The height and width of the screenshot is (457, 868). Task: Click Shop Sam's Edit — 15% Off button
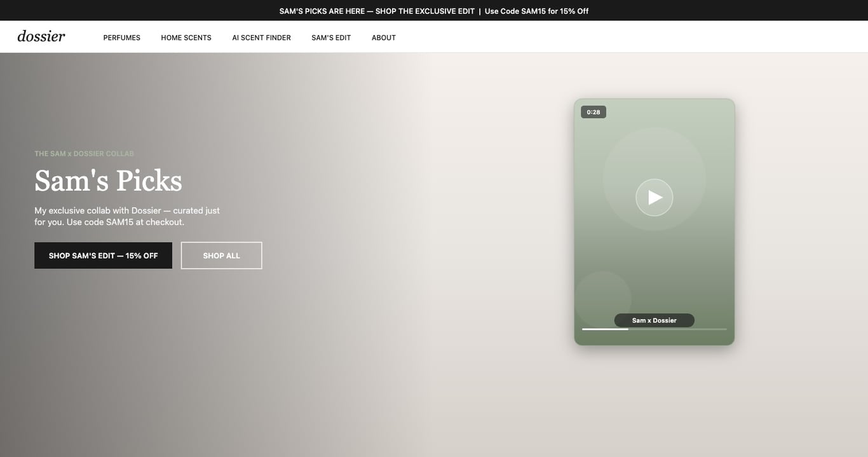[x=103, y=256]
